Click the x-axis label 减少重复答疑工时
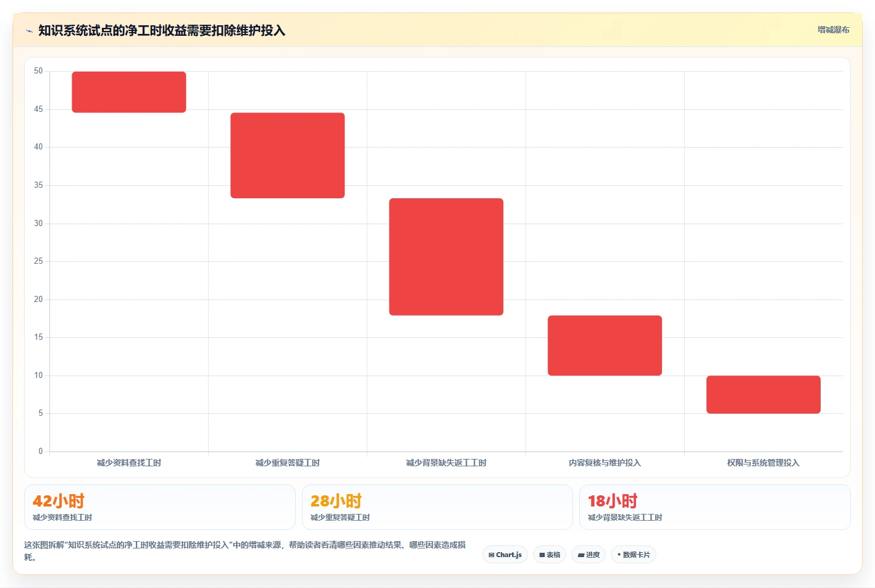The height and width of the screenshot is (588, 875). (x=288, y=463)
